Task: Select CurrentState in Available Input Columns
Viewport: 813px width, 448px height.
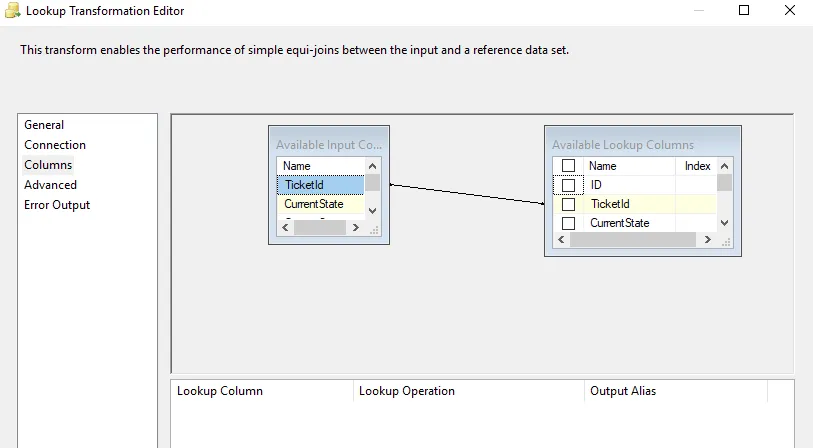Action: tap(320, 204)
